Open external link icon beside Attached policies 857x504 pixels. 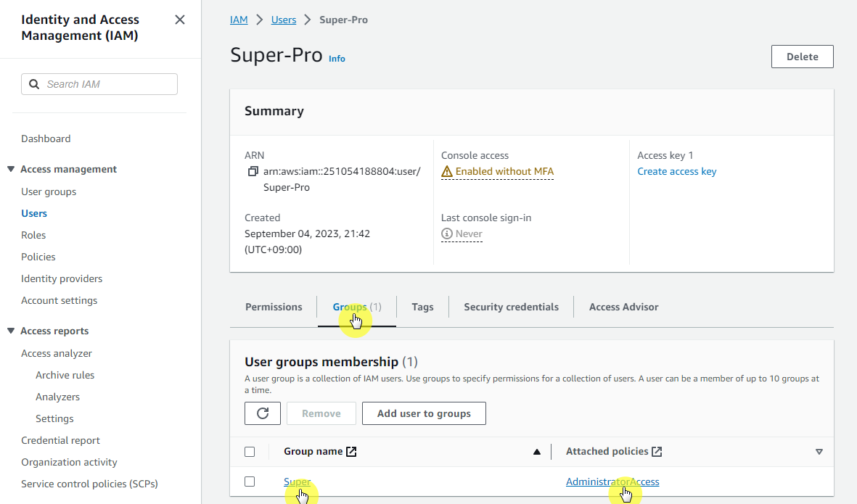tap(657, 452)
